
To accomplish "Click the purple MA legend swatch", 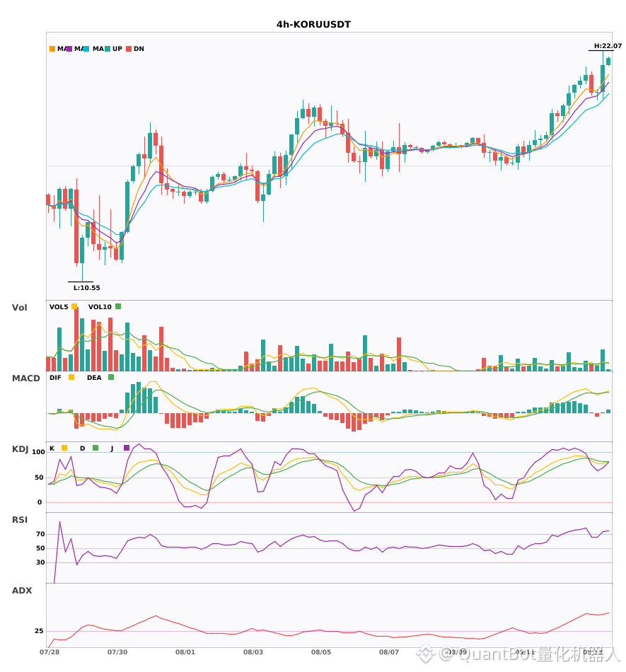I will 69,49.
